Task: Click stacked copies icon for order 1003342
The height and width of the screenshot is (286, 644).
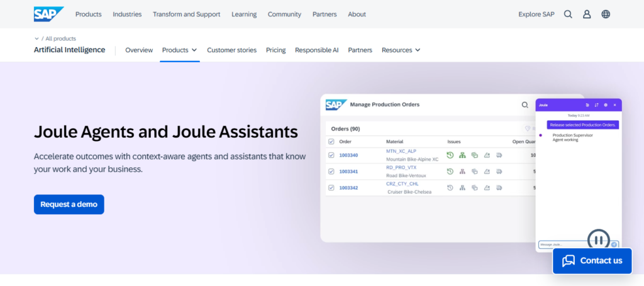Action: pyautogui.click(x=475, y=188)
